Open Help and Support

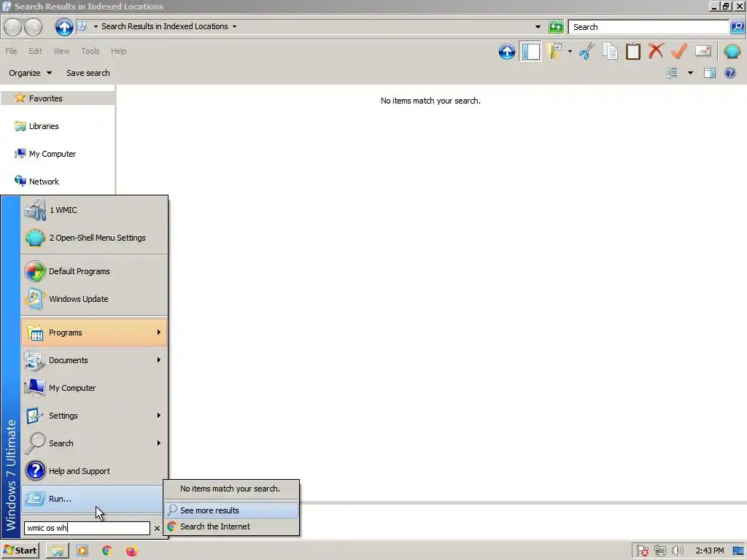coord(94,470)
